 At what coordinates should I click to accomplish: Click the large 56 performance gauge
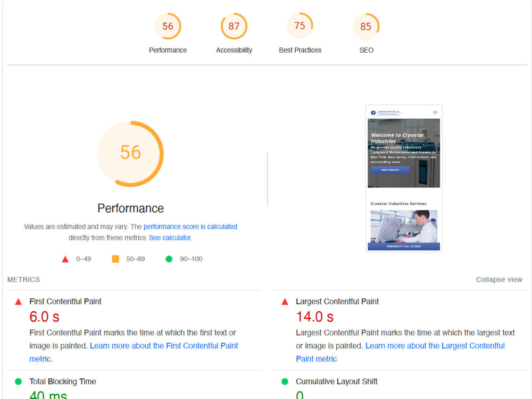point(131,154)
